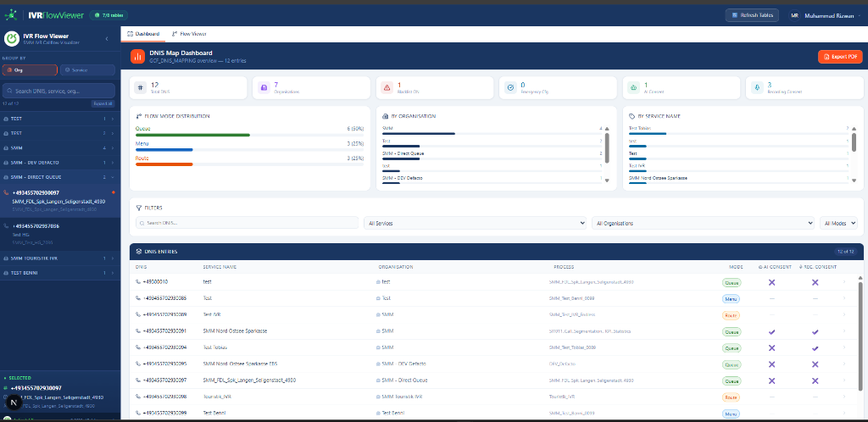Click recording consent checkmark in Test Tobias row

pos(815,348)
